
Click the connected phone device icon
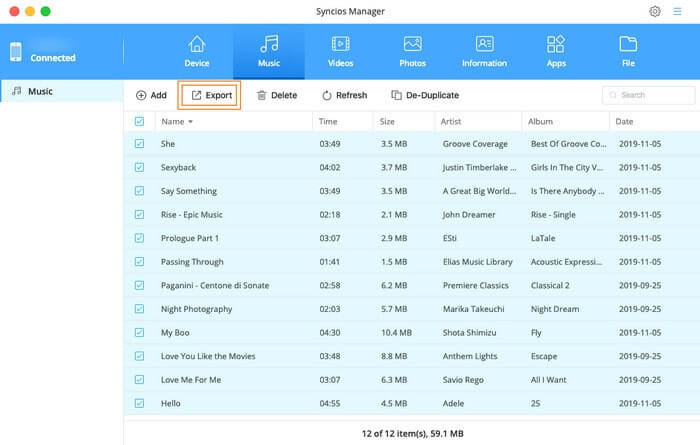tap(16, 51)
